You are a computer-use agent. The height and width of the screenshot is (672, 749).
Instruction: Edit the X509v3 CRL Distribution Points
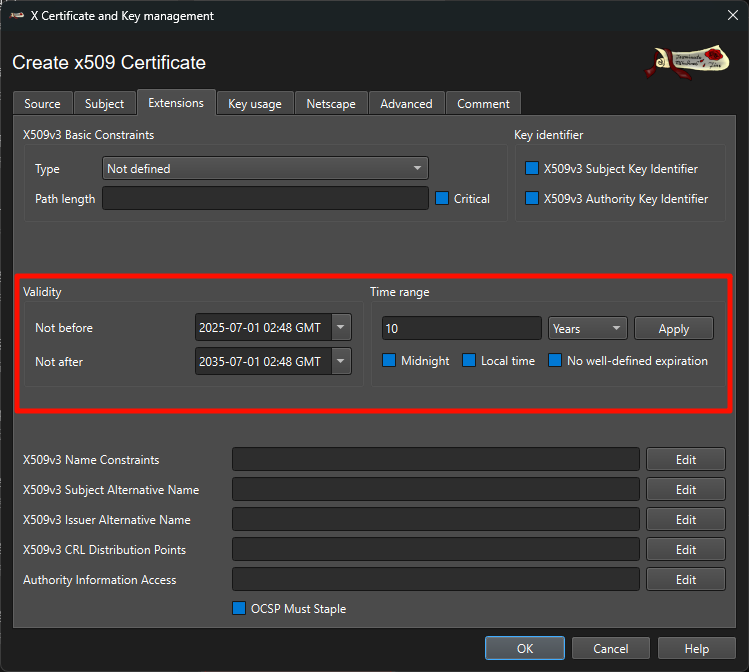click(685, 549)
